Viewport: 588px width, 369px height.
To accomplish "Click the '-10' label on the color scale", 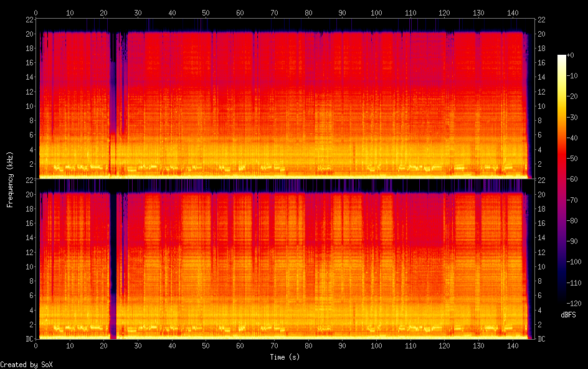I will click(x=572, y=76).
